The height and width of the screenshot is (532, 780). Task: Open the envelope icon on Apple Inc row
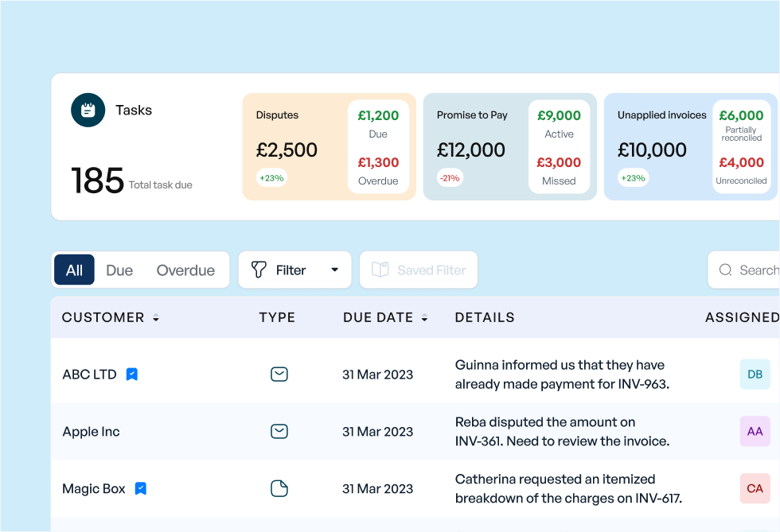click(x=279, y=431)
